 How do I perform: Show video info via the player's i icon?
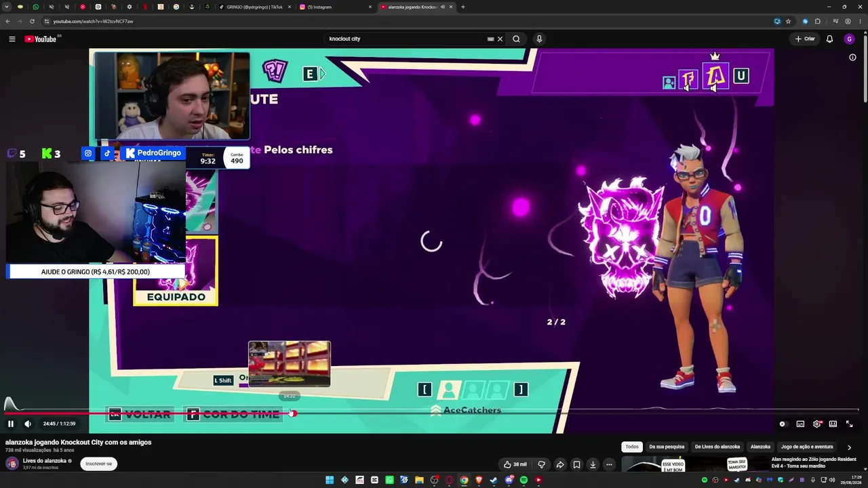tap(852, 58)
